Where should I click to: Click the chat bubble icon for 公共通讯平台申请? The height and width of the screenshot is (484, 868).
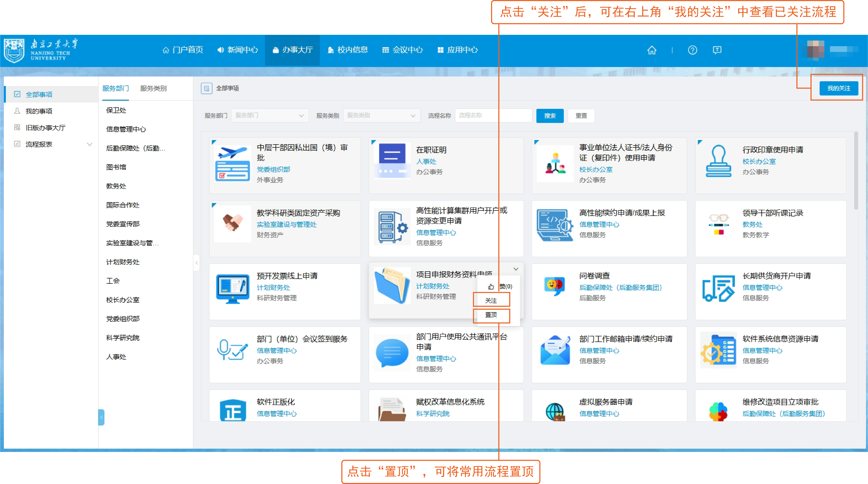point(392,353)
